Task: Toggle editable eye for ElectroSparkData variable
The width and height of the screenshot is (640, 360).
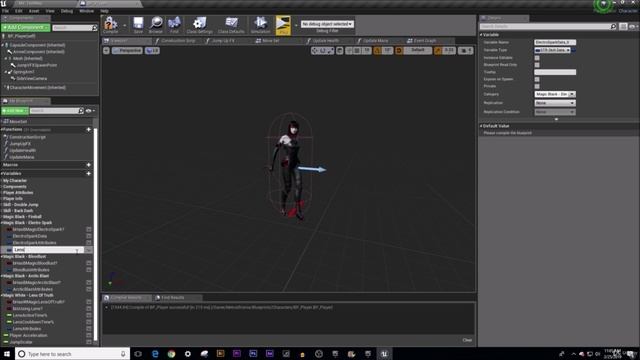Action: coord(89,236)
